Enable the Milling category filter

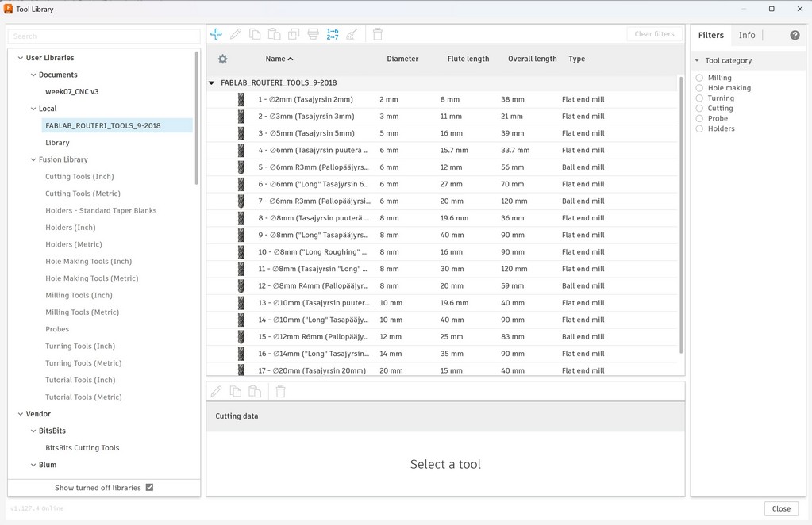pyautogui.click(x=698, y=77)
